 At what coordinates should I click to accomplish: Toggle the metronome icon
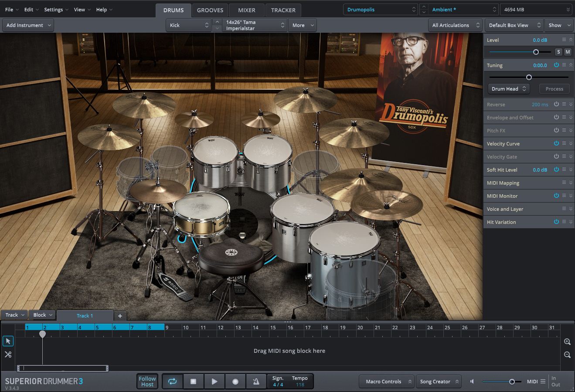(256, 382)
